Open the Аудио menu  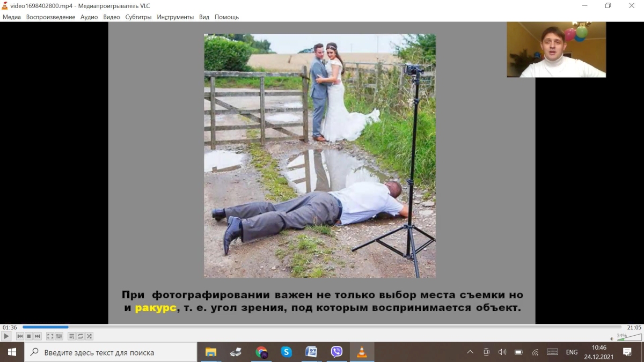(89, 17)
